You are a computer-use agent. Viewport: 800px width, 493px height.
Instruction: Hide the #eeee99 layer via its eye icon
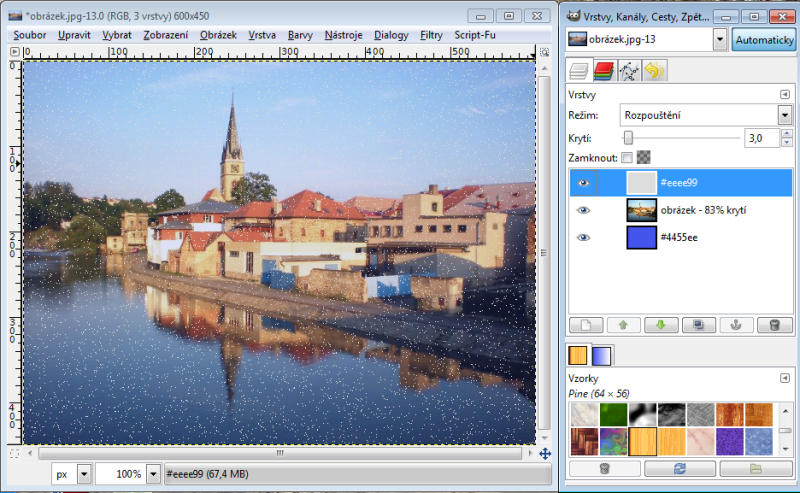coord(584,182)
